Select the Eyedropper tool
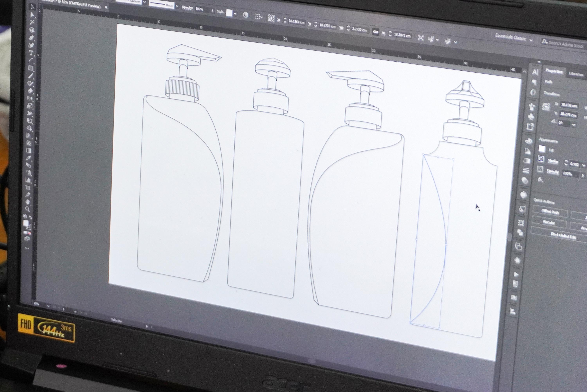Image resolution: width=587 pixels, height=392 pixels. [29, 158]
